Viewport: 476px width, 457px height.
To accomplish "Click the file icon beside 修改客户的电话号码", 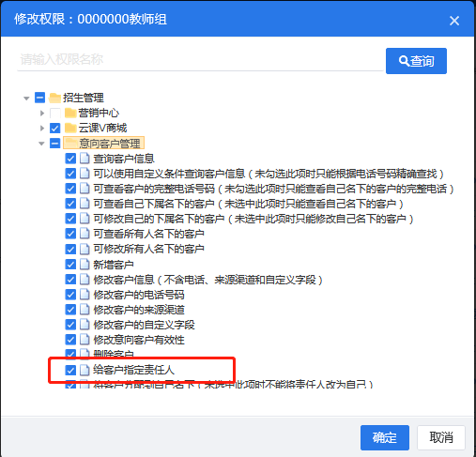I will tap(84, 295).
